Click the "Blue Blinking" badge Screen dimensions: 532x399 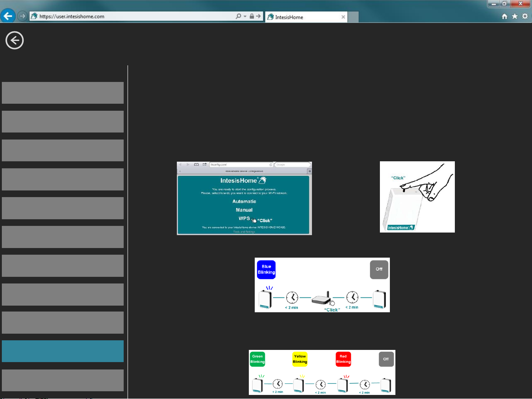266,269
